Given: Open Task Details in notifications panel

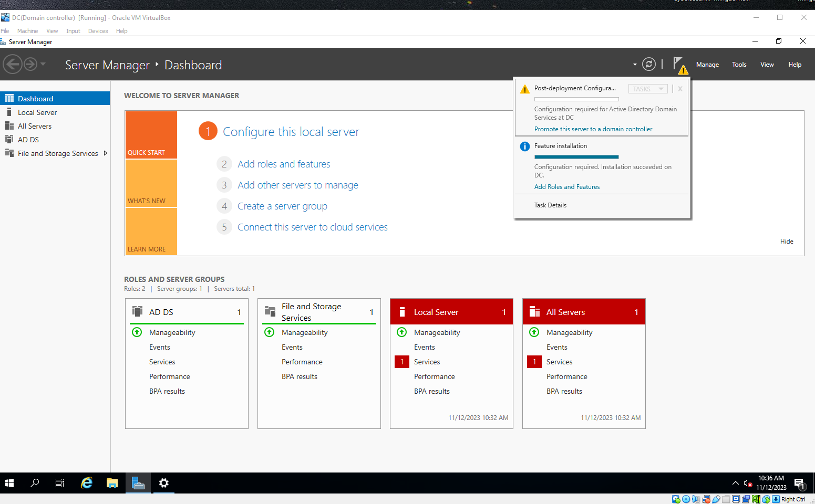Looking at the screenshot, I should point(550,205).
